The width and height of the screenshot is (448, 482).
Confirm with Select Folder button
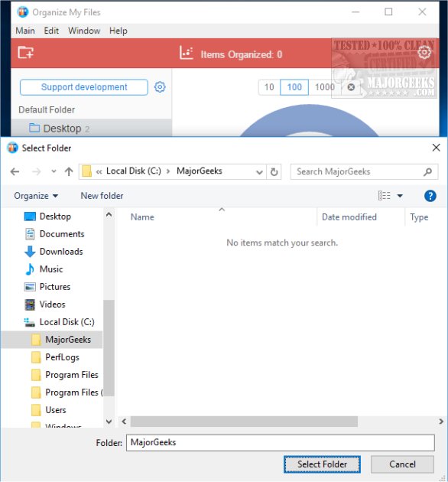[x=322, y=464]
